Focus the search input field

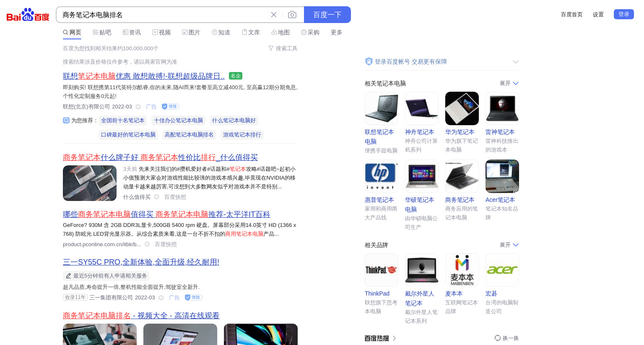(164, 15)
